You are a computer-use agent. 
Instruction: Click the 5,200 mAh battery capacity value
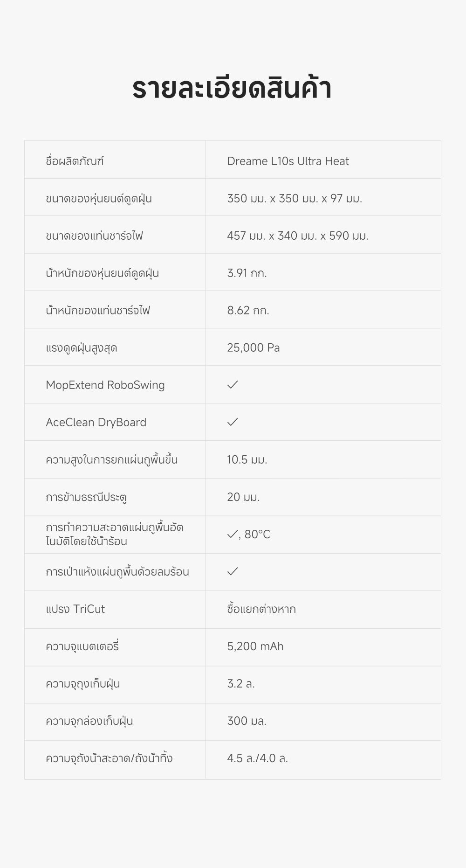(x=255, y=646)
